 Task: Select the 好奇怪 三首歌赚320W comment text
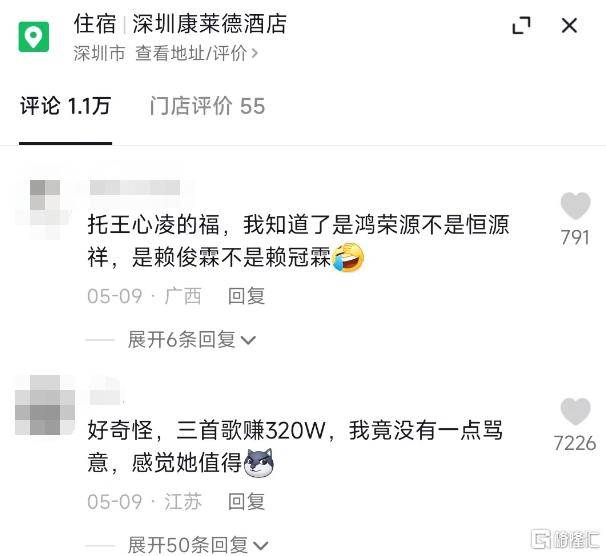pos(295,446)
